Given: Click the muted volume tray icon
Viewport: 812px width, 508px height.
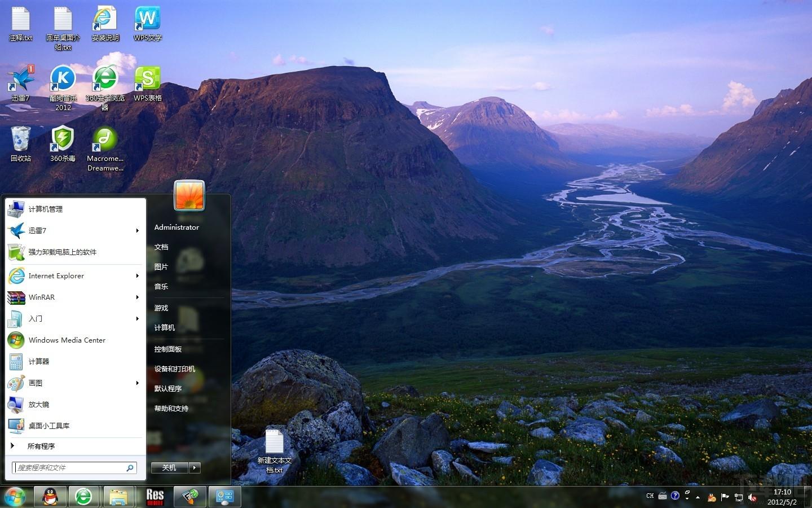Looking at the screenshot, I should click(x=752, y=497).
